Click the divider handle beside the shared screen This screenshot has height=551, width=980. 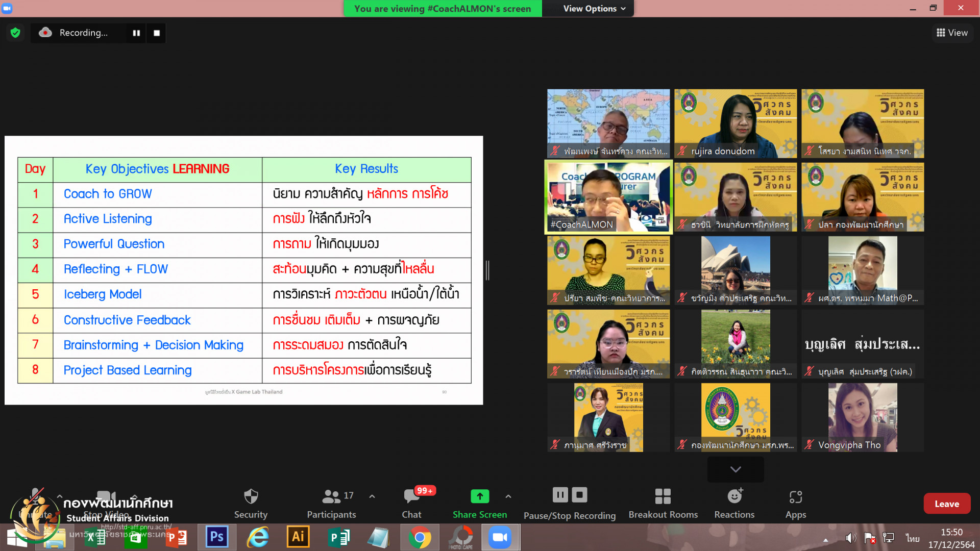click(x=487, y=270)
